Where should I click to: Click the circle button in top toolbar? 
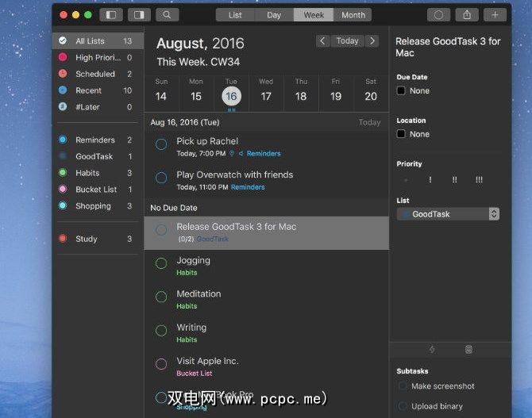click(x=438, y=14)
